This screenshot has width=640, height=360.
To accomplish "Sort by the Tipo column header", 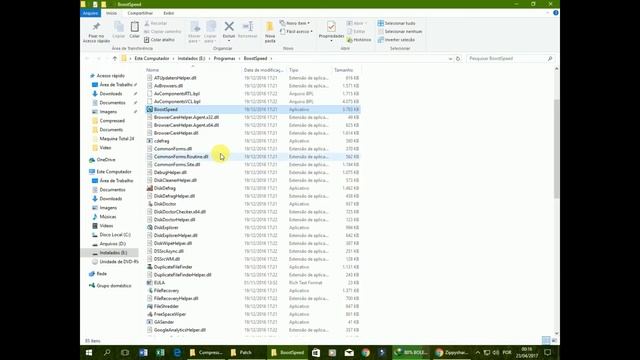I will (x=293, y=70).
